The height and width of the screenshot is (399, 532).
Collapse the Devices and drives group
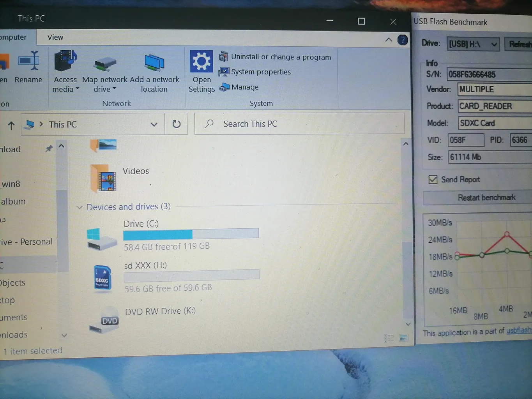80,207
